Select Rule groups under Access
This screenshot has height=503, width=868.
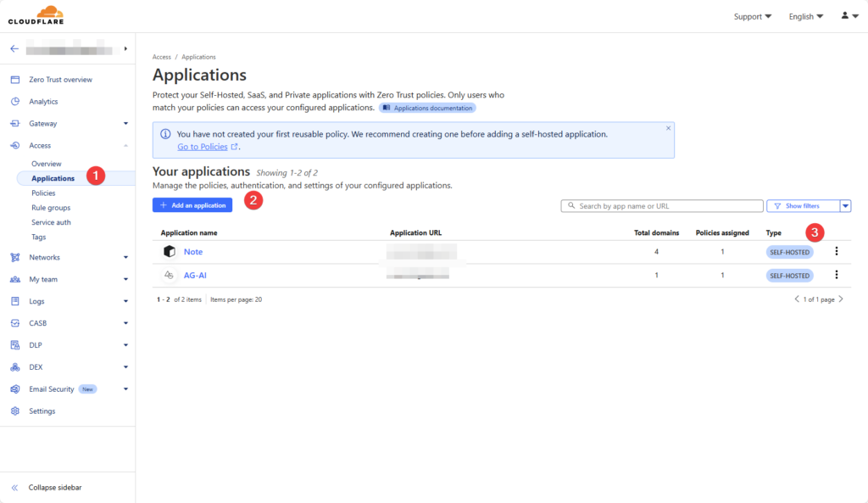tap(51, 208)
